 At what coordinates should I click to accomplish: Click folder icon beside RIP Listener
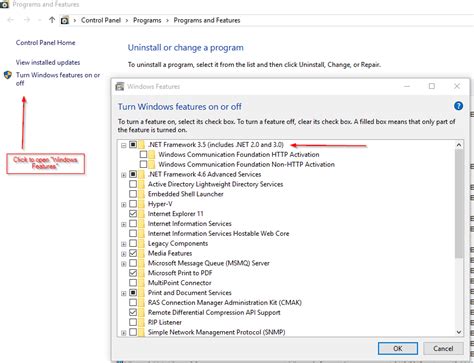click(142, 322)
